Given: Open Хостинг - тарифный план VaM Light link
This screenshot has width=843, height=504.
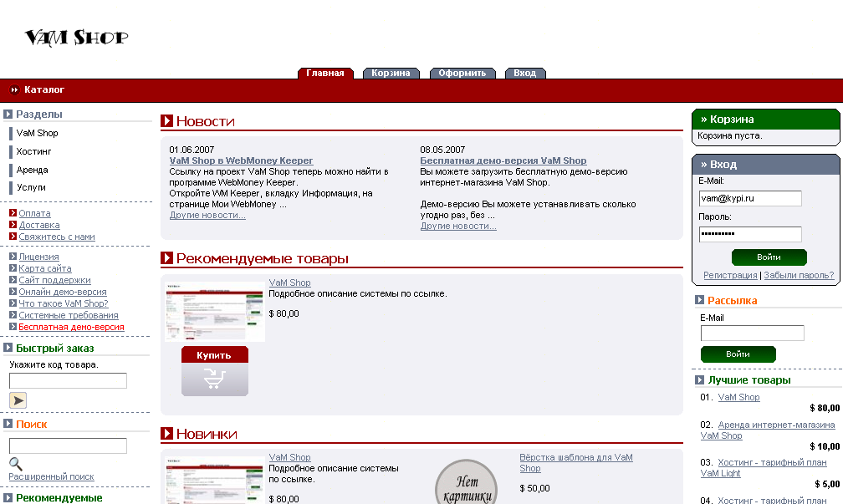Looking at the screenshot, I should point(764,467).
